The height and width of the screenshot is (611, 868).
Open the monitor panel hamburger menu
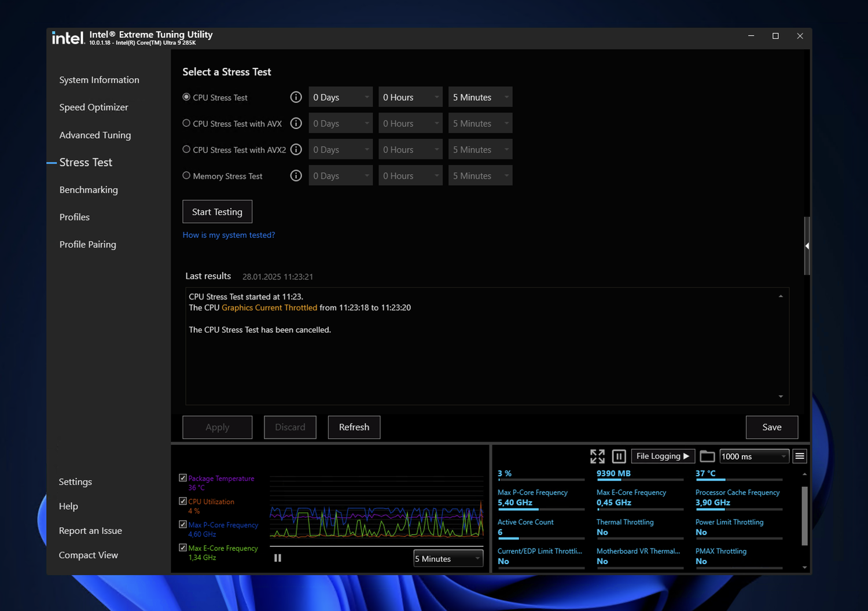pyautogui.click(x=800, y=457)
